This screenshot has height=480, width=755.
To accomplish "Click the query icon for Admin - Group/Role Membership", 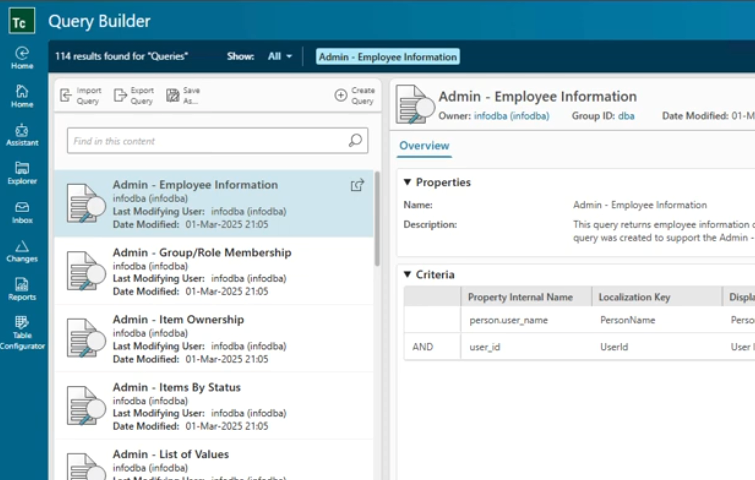I will point(86,271).
